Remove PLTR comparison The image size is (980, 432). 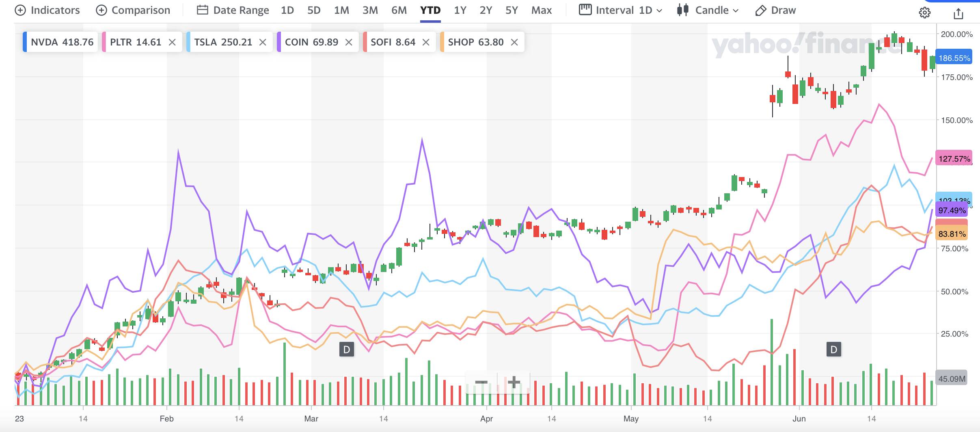(x=172, y=42)
